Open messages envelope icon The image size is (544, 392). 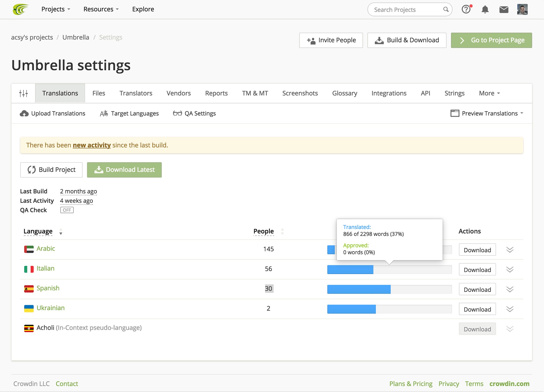[x=504, y=10]
